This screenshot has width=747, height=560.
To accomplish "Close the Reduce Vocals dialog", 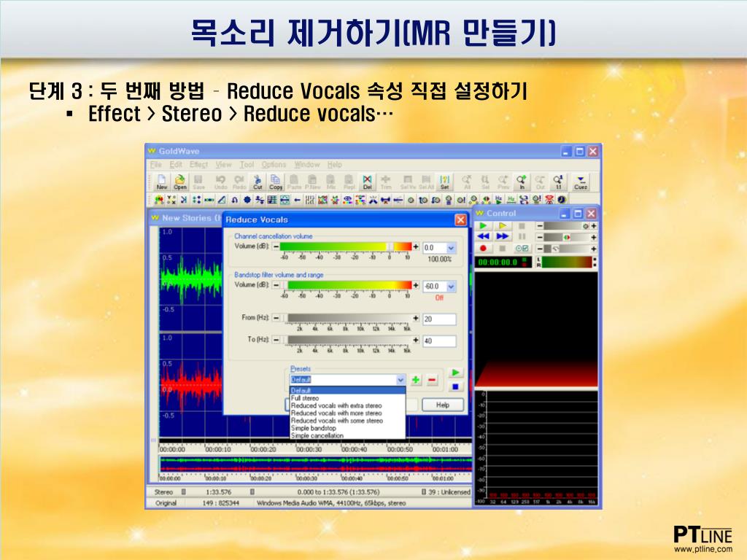I will pyautogui.click(x=460, y=219).
